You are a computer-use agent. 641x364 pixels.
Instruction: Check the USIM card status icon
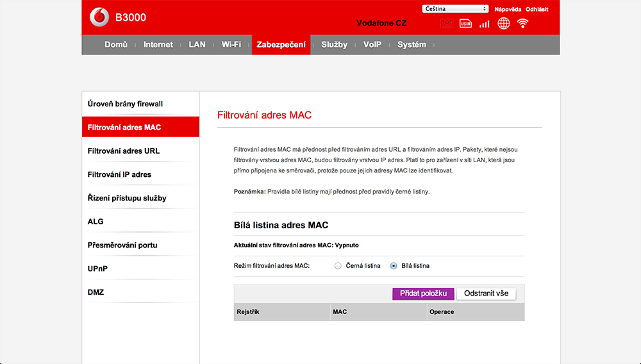(x=465, y=24)
